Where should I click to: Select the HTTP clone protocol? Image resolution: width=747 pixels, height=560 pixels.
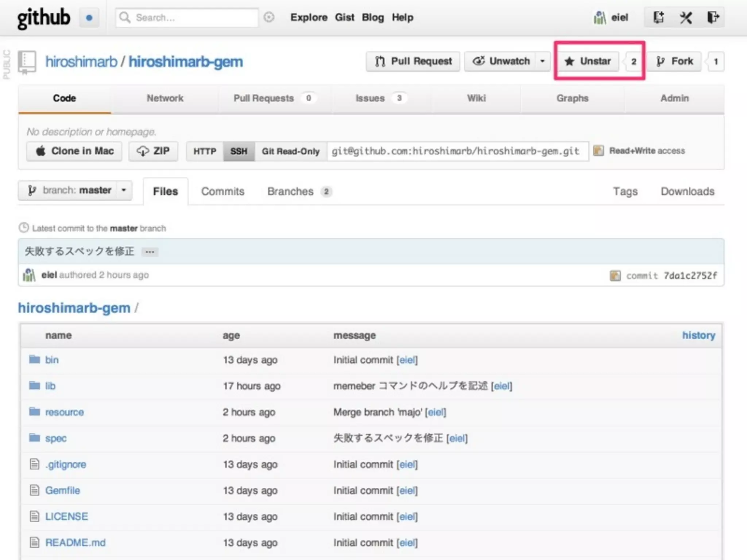coord(205,151)
